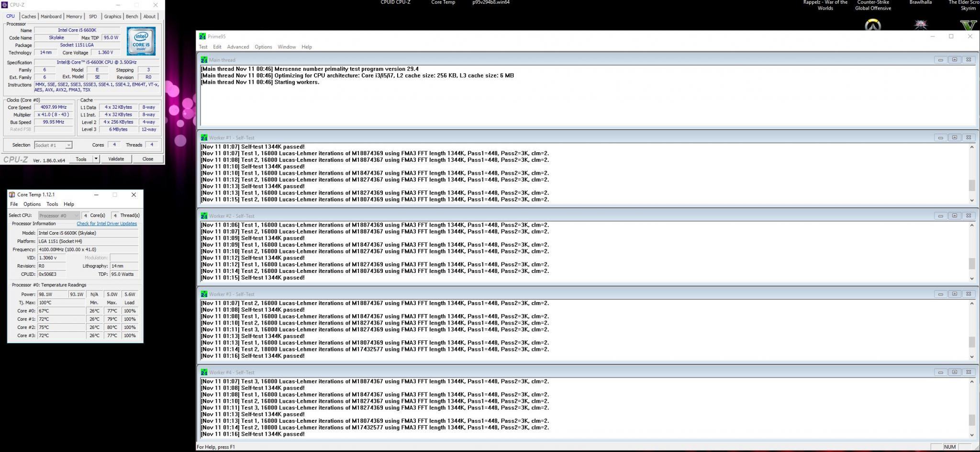The width and height of the screenshot is (980, 452).
Task: Open the Processor #0 Select CPU dropdown
Action: click(x=59, y=215)
